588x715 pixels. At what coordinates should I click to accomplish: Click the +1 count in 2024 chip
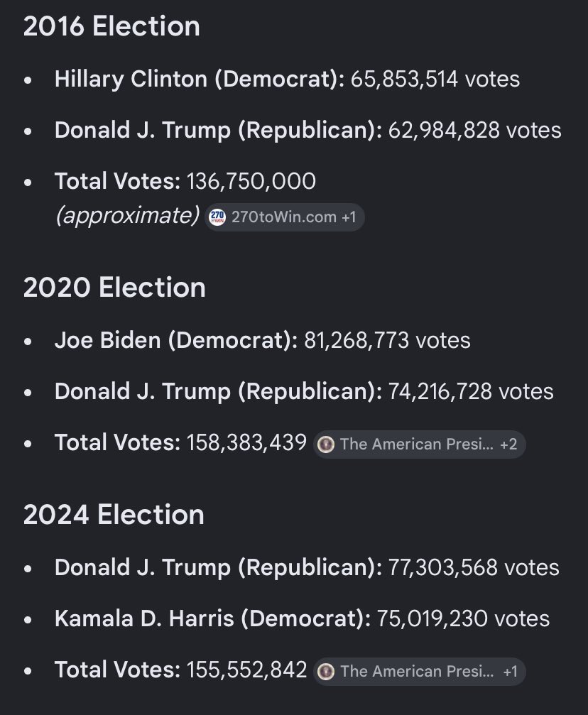[510, 671]
